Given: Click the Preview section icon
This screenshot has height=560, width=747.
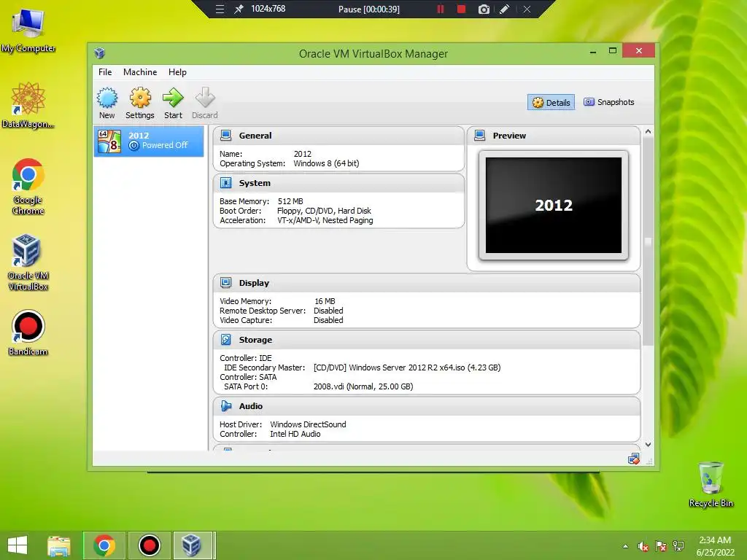Looking at the screenshot, I should [x=480, y=135].
